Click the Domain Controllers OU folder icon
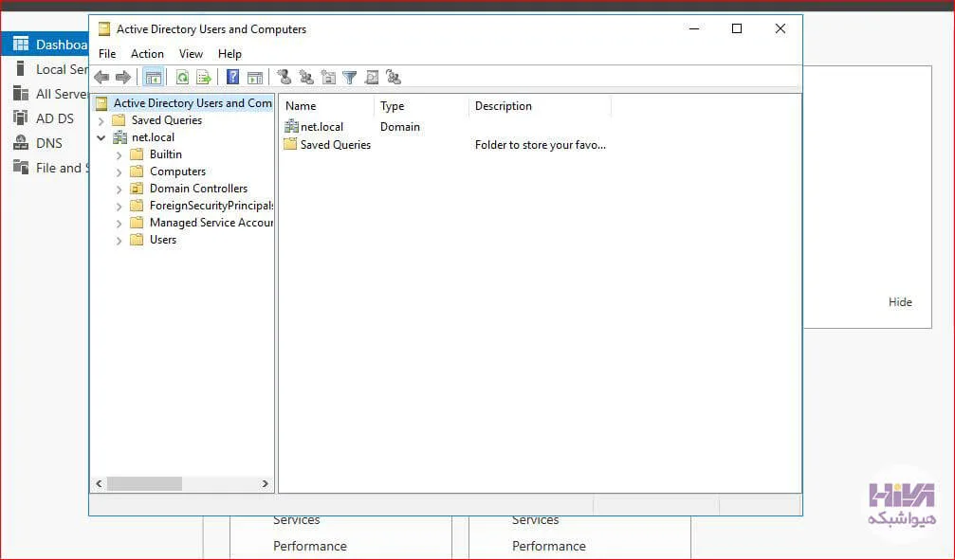The image size is (955, 560). point(137,188)
